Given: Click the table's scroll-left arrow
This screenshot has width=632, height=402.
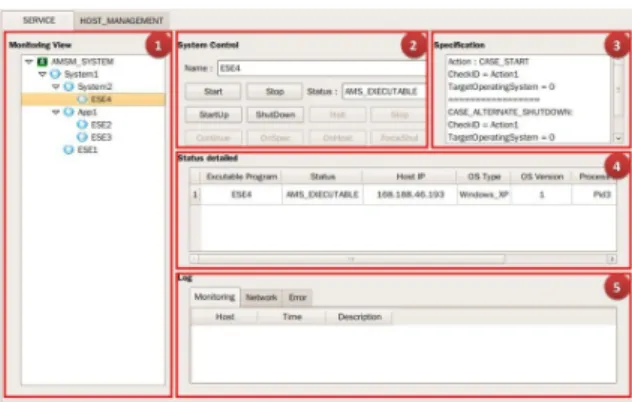Looking at the screenshot, I should coord(194,259).
